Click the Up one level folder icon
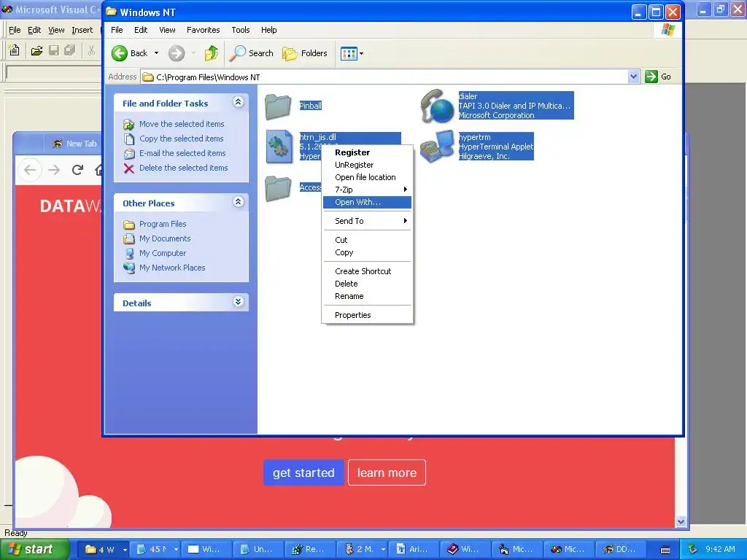747x560 pixels. coord(212,53)
